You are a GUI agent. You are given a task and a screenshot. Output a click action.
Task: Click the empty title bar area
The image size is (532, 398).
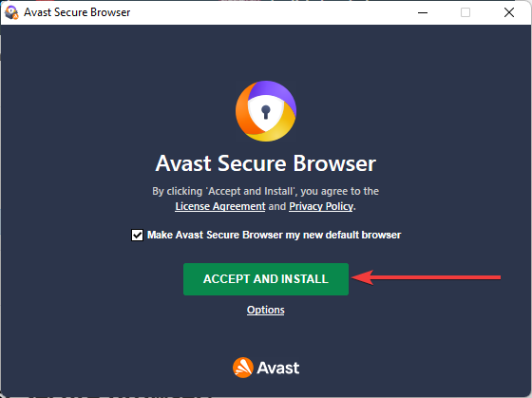pos(272,12)
